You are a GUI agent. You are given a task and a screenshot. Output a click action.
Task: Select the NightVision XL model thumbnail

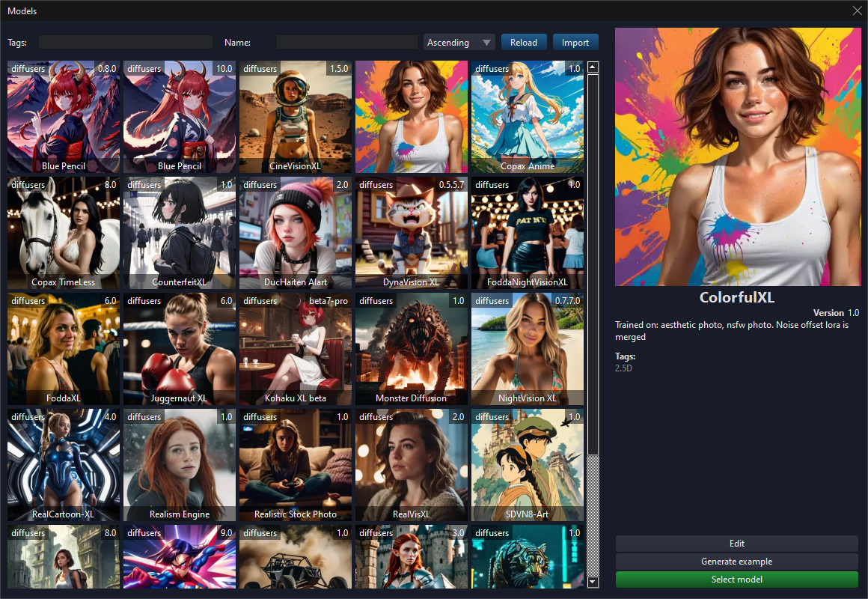[x=528, y=349]
